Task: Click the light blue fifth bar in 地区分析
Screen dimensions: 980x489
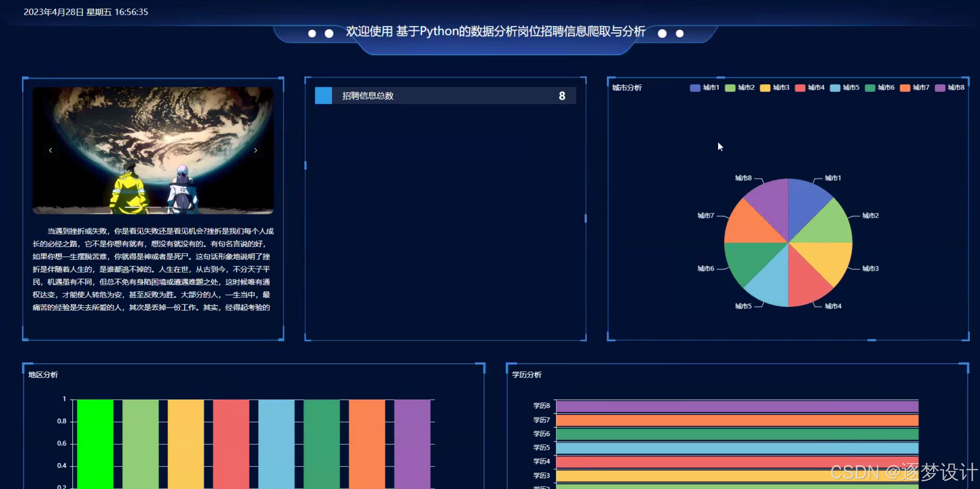Action: point(276,444)
